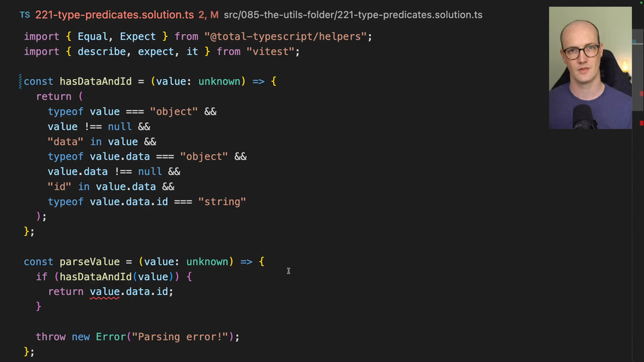
Task: Click the "string" literal in typeof check
Action: coord(221,201)
